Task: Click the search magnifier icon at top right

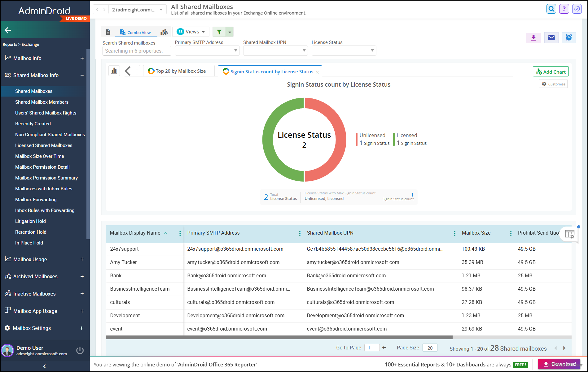Action: point(551,9)
